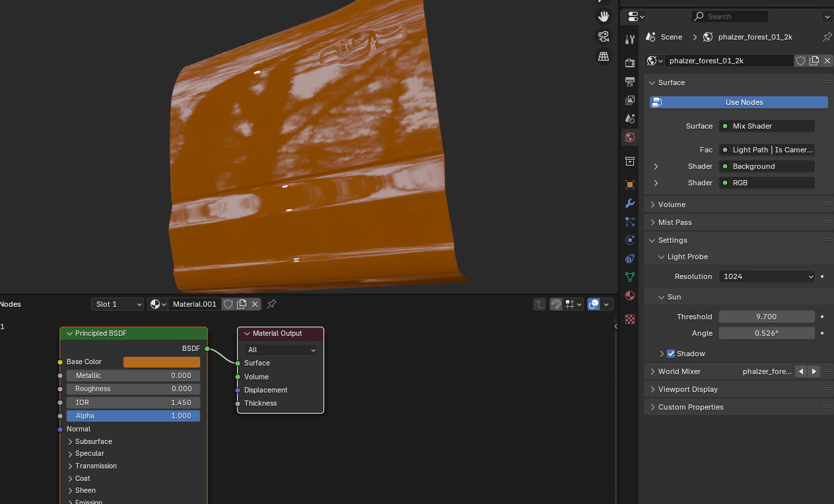
Task: Open the Scene properties tab
Action: point(630,119)
